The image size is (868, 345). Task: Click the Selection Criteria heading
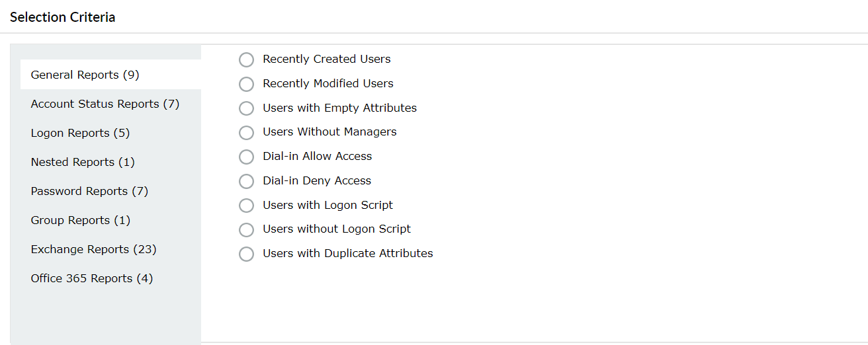click(x=62, y=17)
